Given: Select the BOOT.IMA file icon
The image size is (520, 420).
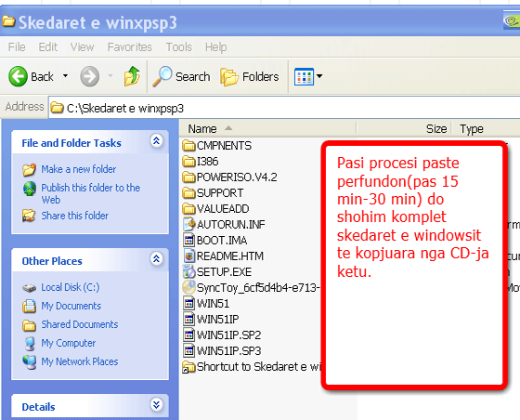Looking at the screenshot, I should click(x=189, y=240).
